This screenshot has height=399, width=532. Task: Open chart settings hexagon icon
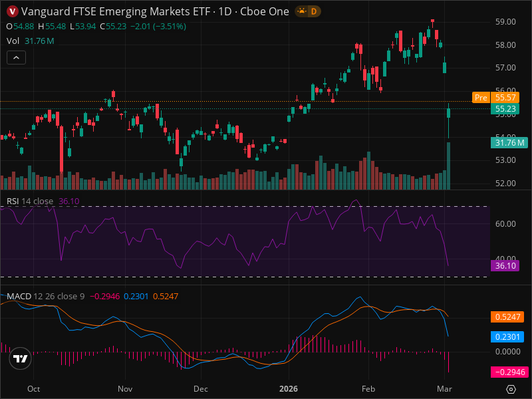point(511,389)
